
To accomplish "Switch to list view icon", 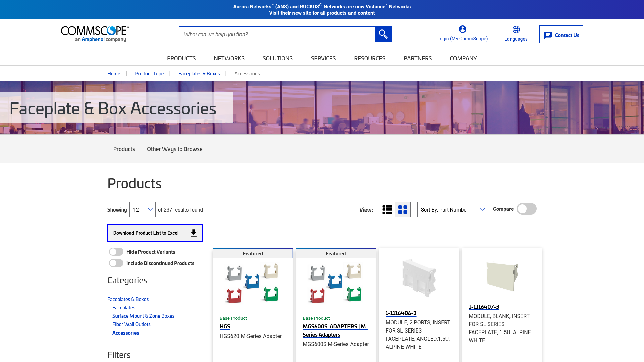I will 387,209.
